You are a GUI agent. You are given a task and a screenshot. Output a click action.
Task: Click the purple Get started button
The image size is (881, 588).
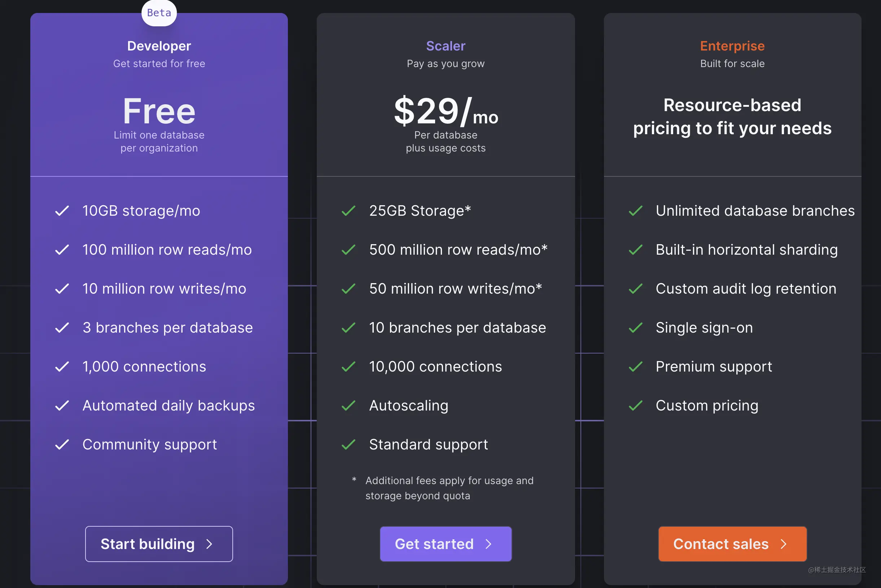coord(446,544)
